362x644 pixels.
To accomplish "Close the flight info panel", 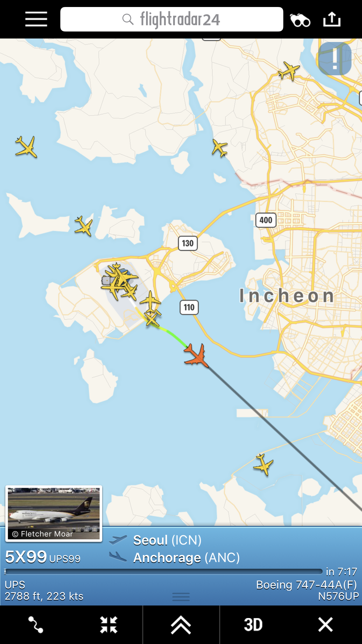I will (325, 624).
